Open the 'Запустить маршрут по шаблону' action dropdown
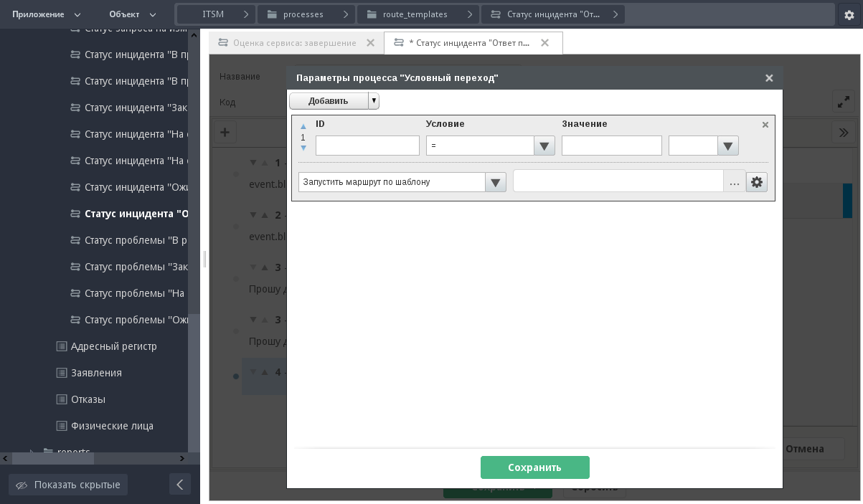This screenshot has height=504, width=863. tap(496, 182)
